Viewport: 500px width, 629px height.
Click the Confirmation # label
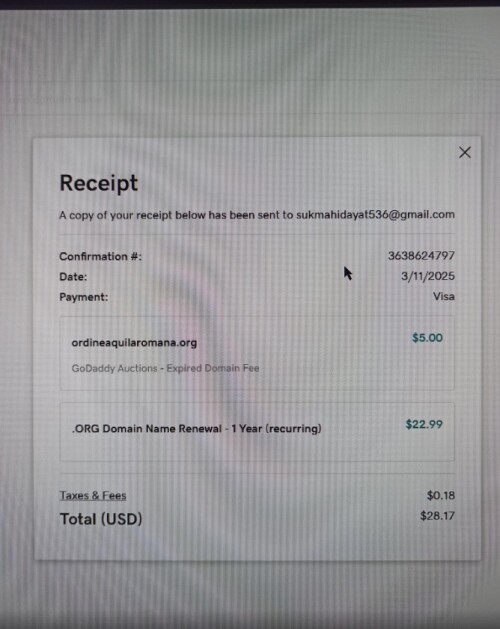tap(100, 256)
